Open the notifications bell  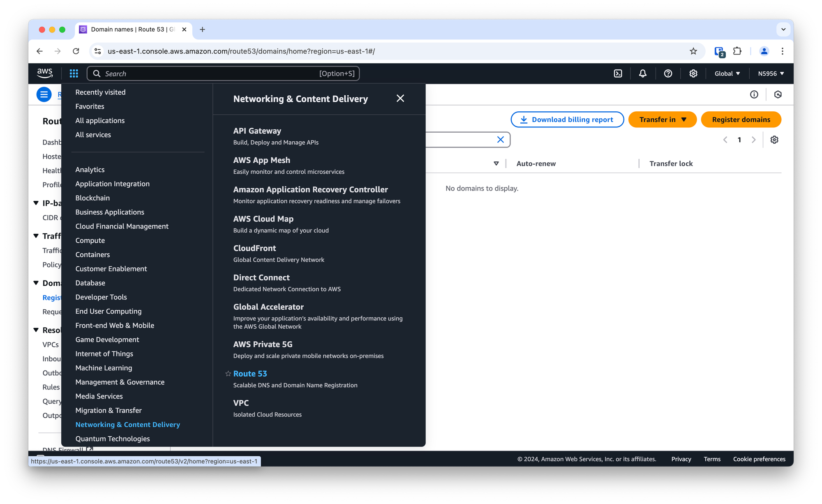pyautogui.click(x=643, y=74)
